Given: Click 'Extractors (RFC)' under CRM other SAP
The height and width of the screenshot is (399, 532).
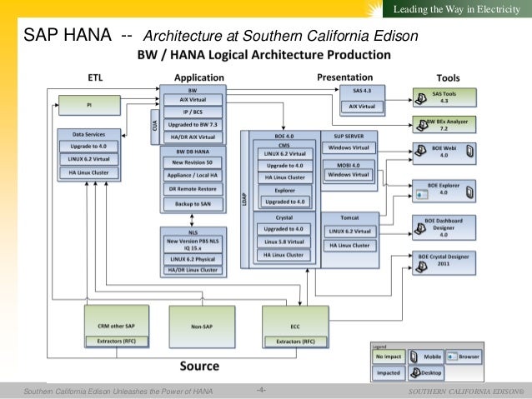Looking at the screenshot, I should tap(117, 341).
